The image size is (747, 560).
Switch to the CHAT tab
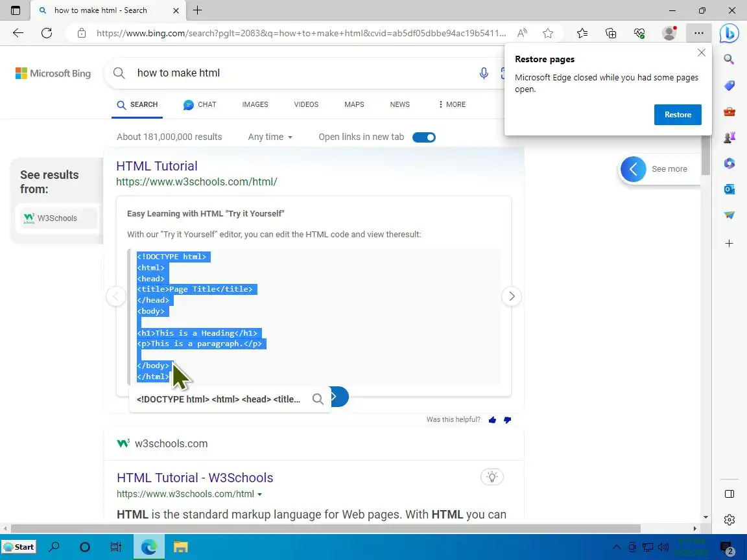[200, 104]
